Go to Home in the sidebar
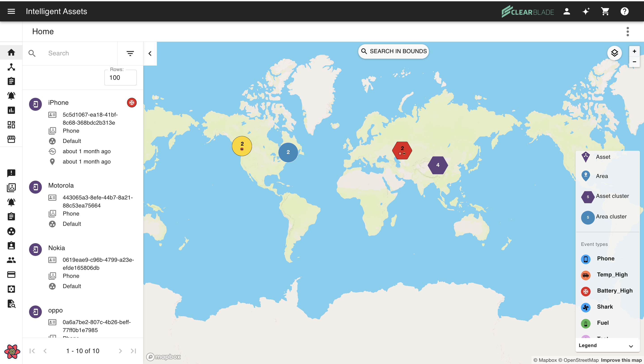This screenshot has width=644, height=364. (11, 52)
